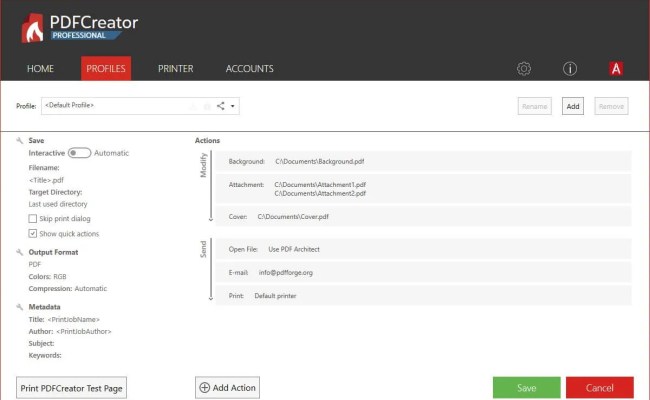Launch PDF Architect red A icon
Viewport: 650px width, 400px height.
coord(616,68)
